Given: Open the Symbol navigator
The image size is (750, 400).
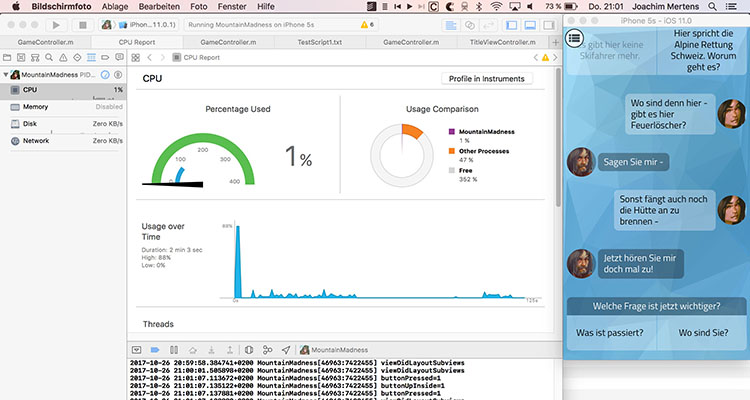Looking at the screenshot, I should pos(35,57).
